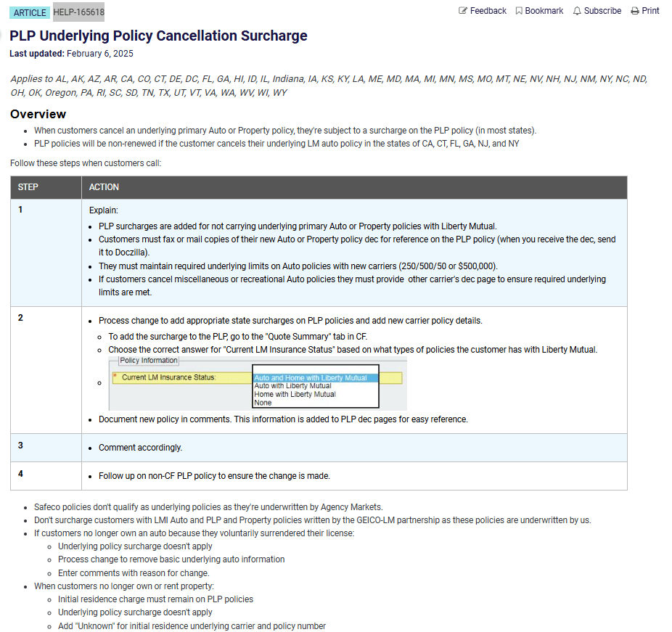Viewport: 672px width, 632px height.
Task: Click 'Follow these steps when customers call:' text
Action: point(86,163)
